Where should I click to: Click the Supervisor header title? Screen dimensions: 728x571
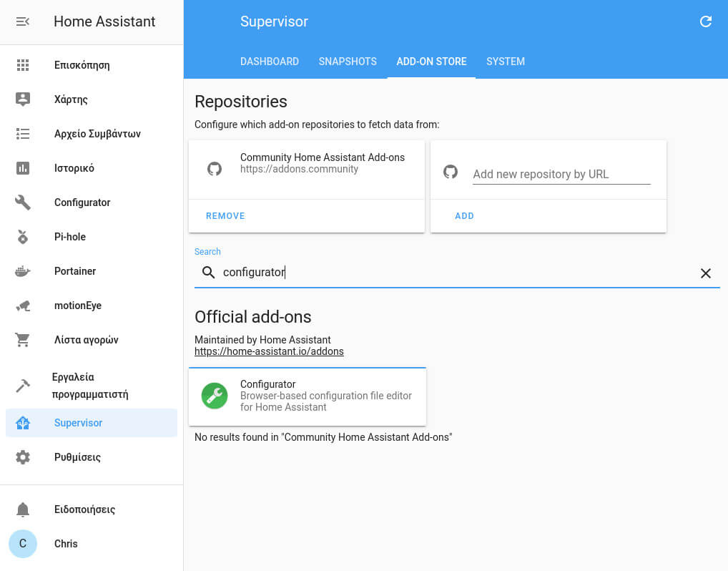pyautogui.click(x=274, y=22)
